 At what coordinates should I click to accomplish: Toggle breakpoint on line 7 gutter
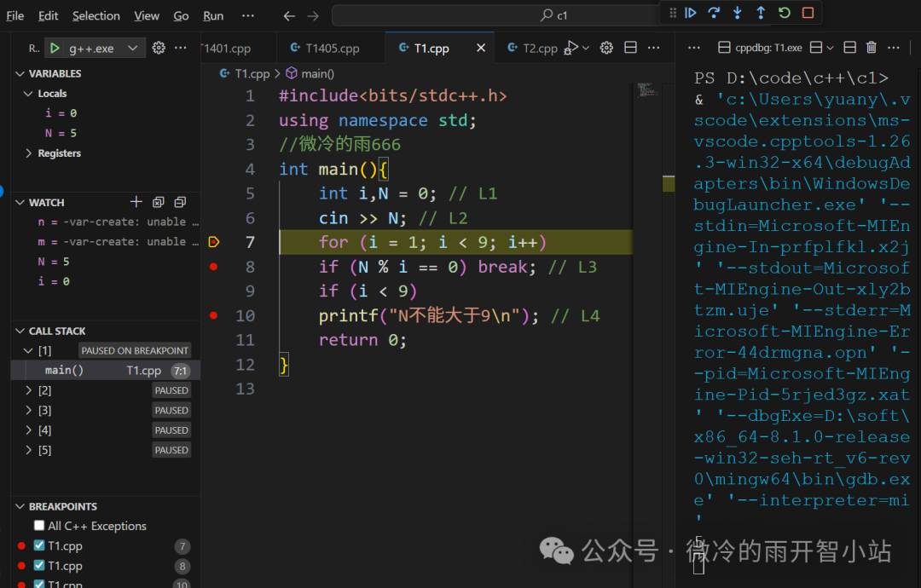coord(214,242)
